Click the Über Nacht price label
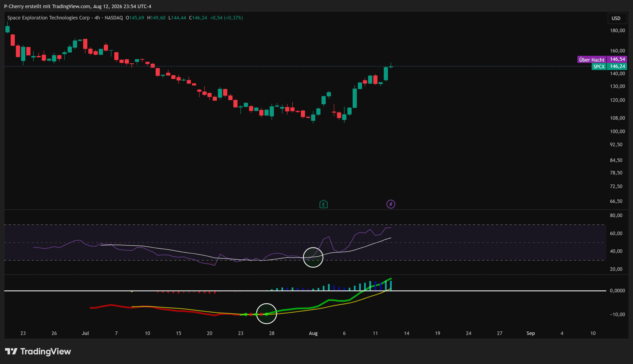Image resolution: width=633 pixels, height=364 pixels. [x=591, y=60]
